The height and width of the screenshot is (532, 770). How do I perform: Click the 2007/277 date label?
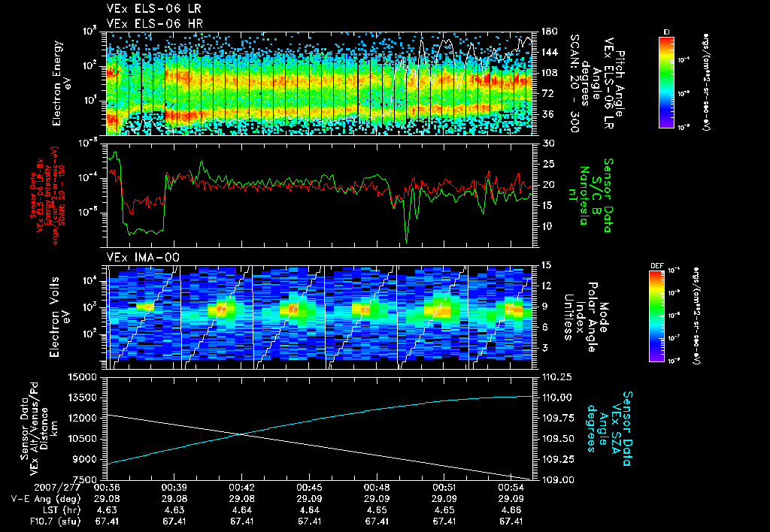coord(57,488)
